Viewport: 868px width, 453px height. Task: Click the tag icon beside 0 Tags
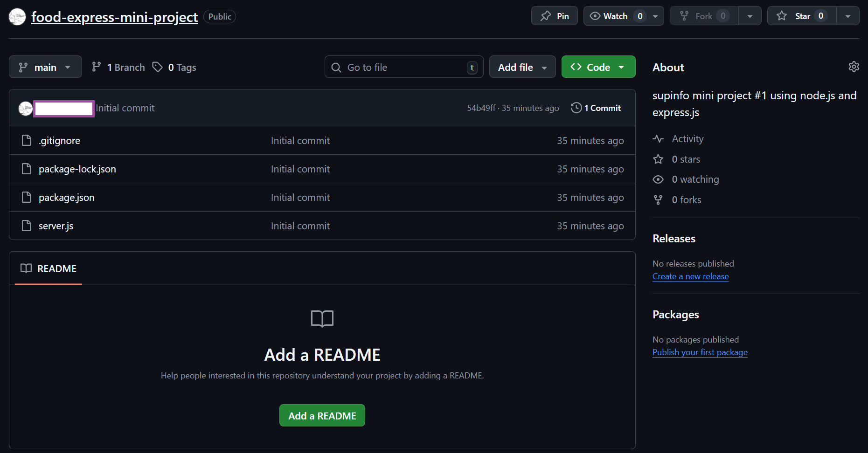pyautogui.click(x=158, y=67)
